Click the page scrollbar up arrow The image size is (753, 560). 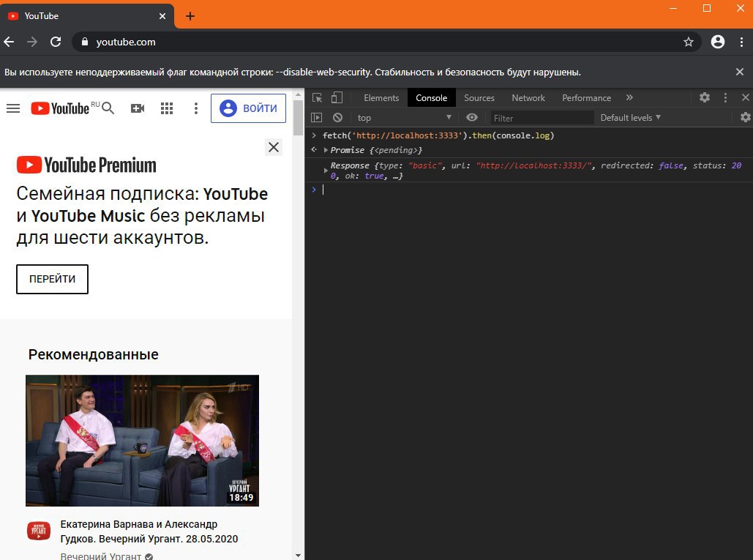[x=298, y=94]
